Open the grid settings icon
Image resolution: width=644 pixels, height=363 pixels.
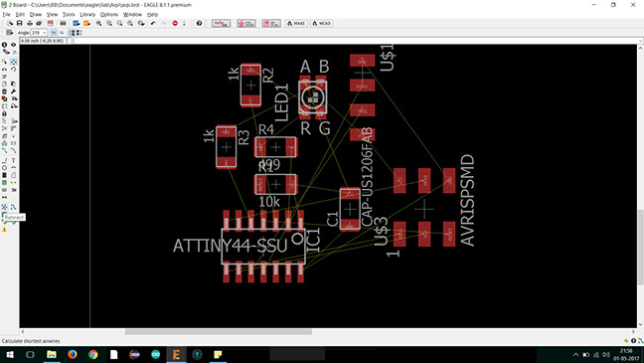(x=10, y=33)
